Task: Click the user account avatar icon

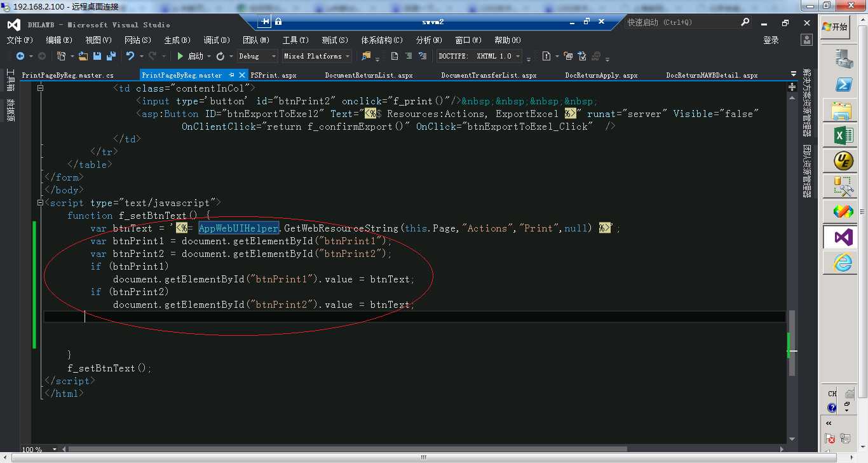Action: click(806, 40)
